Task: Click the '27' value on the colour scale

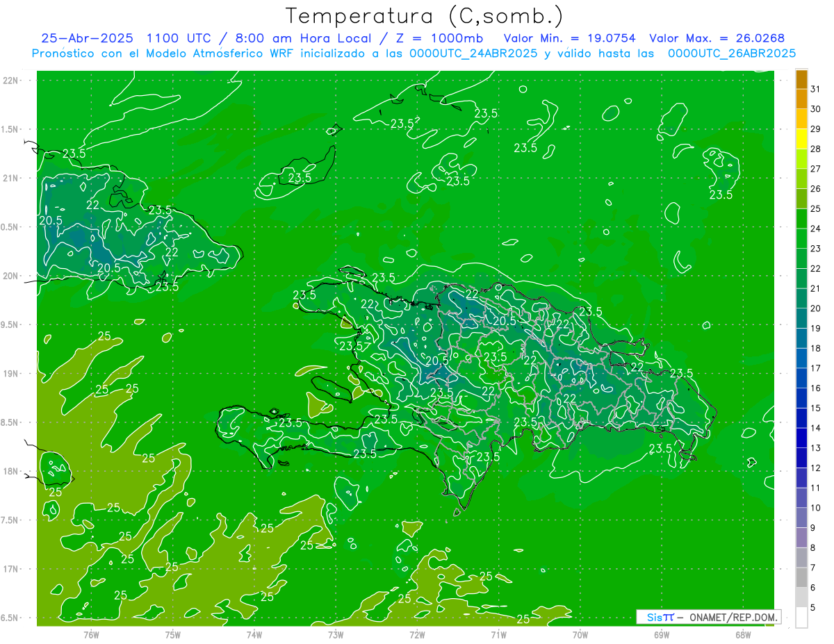Action: click(x=816, y=169)
